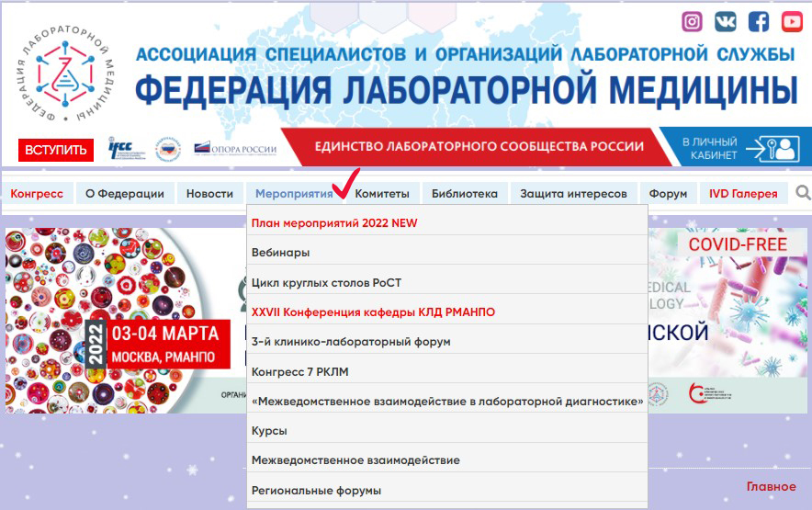
Task: Click the Главное heading link
Action: click(771, 487)
